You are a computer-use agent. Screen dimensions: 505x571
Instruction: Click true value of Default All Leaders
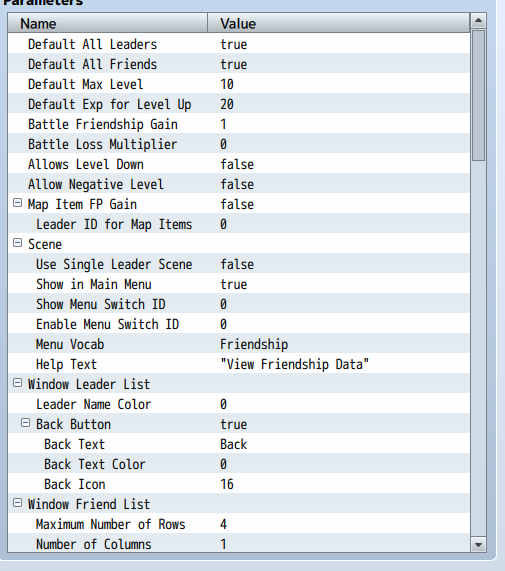tap(234, 44)
